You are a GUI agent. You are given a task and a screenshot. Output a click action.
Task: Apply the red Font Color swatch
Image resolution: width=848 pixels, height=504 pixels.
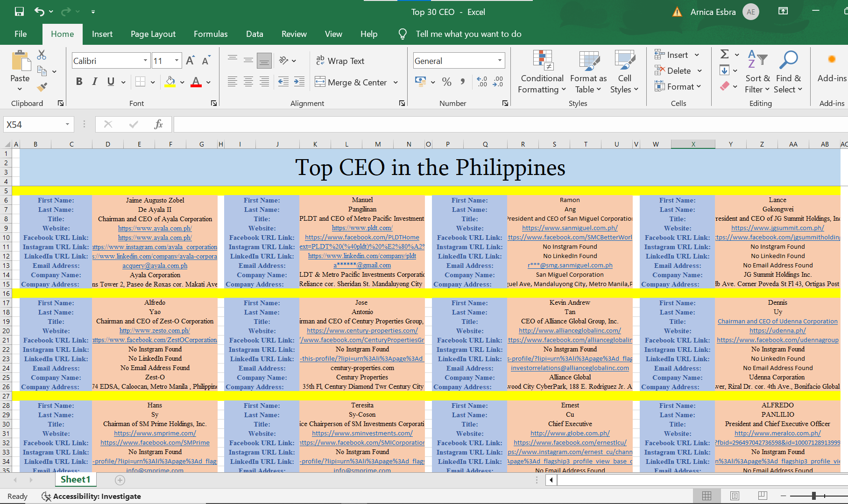(196, 82)
